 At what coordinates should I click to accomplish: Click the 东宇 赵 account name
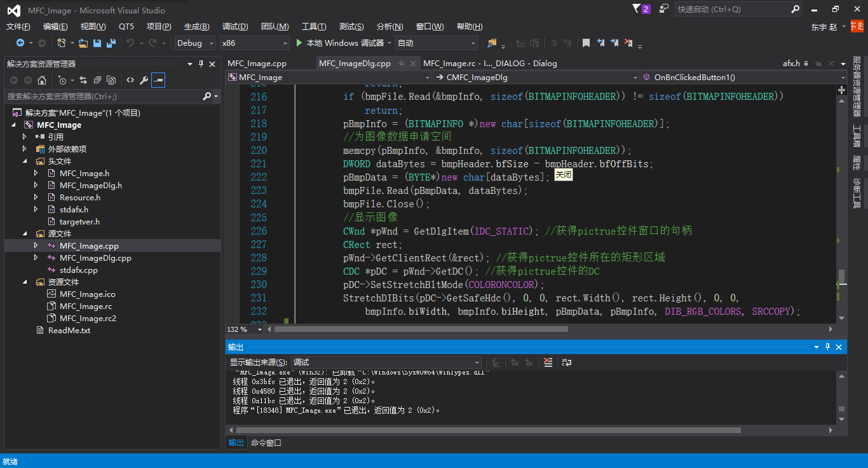[824, 27]
